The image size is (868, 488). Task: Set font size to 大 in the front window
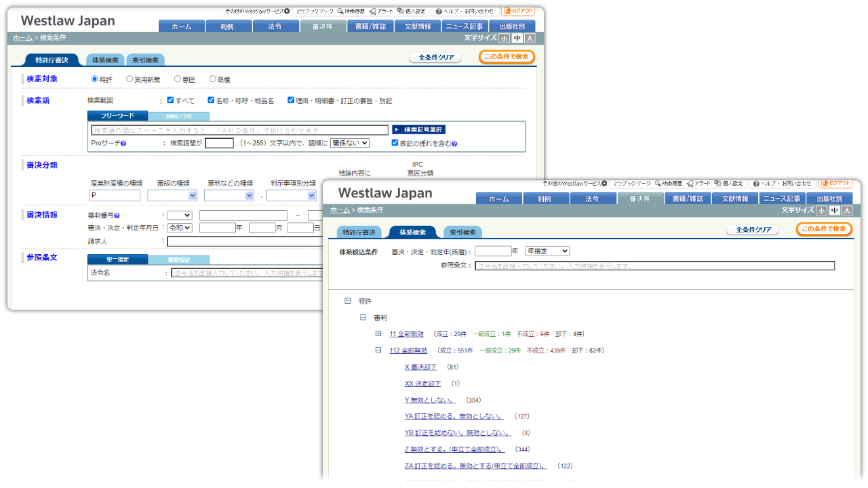pos(847,211)
